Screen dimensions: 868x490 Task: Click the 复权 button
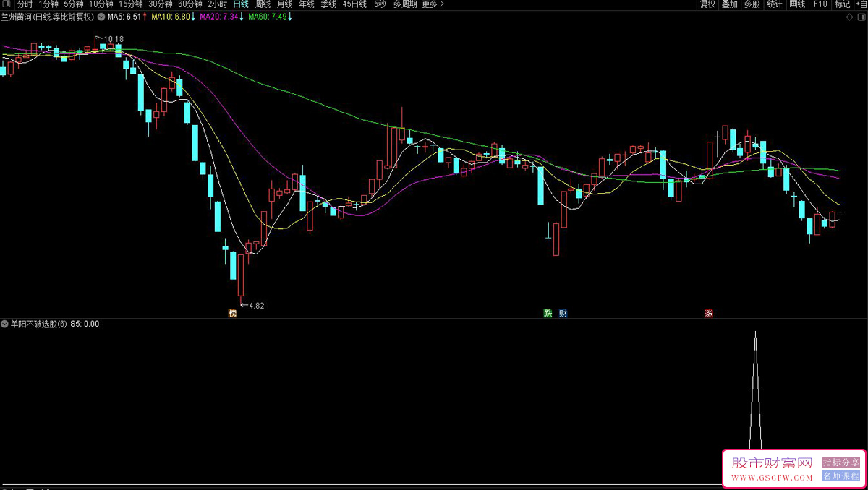[x=707, y=4]
